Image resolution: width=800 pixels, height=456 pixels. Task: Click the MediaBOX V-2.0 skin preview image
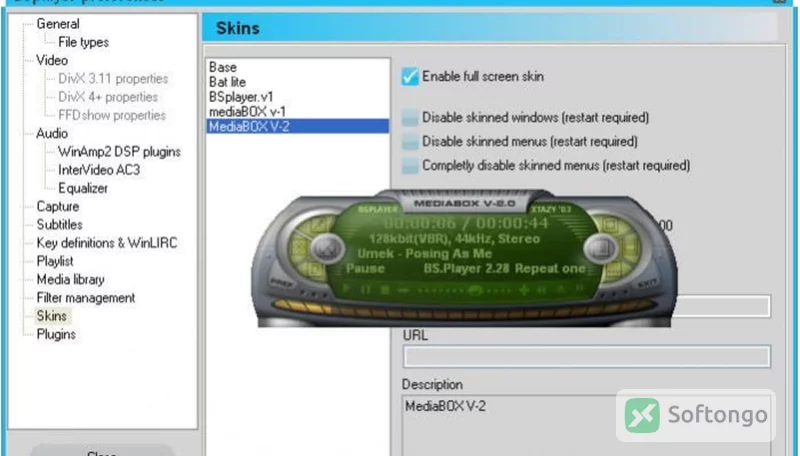[464, 258]
